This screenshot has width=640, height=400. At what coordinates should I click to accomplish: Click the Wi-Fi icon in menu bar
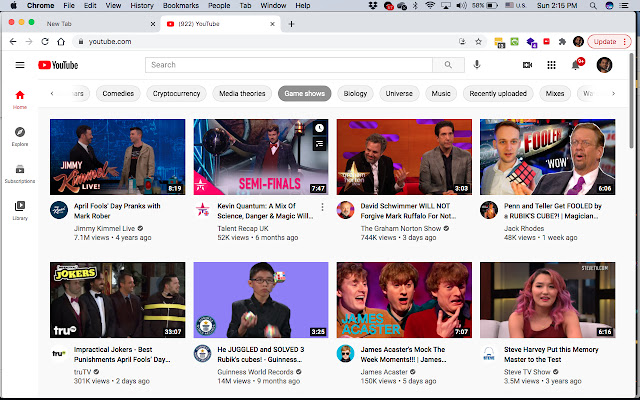tap(430, 6)
